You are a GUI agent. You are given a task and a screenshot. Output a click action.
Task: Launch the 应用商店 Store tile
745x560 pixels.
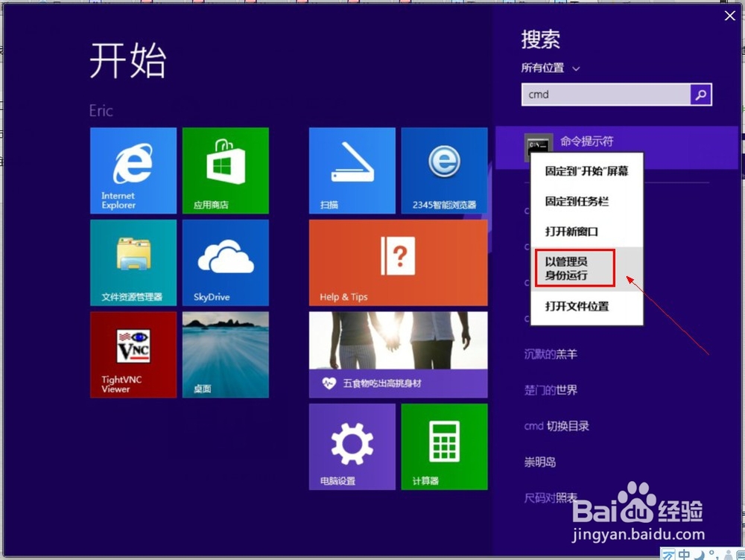[225, 170]
